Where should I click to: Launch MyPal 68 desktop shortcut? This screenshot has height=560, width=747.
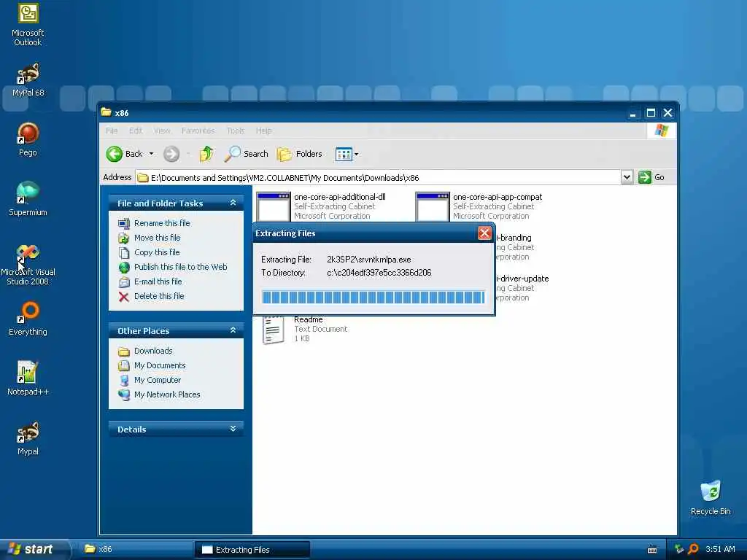pos(28,80)
